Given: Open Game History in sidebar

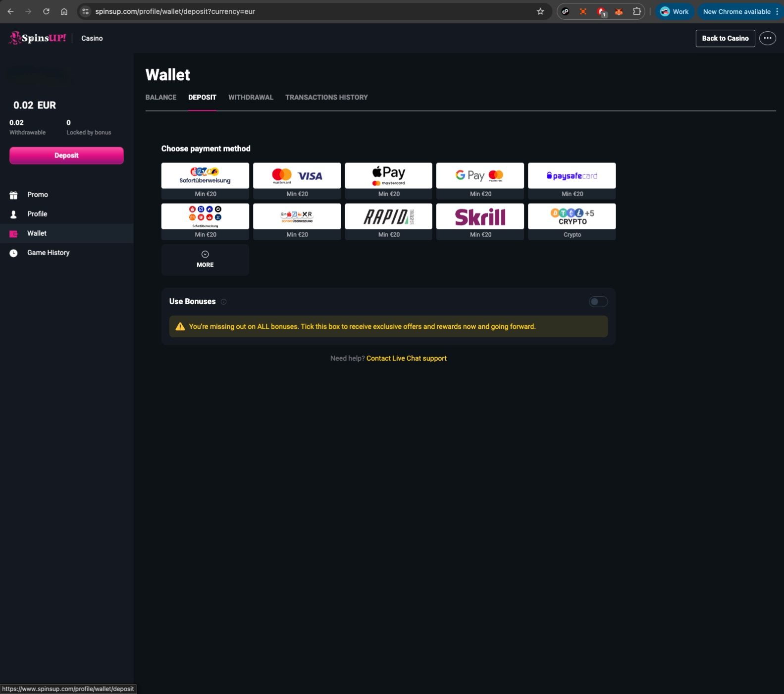Looking at the screenshot, I should click(x=67, y=253).
